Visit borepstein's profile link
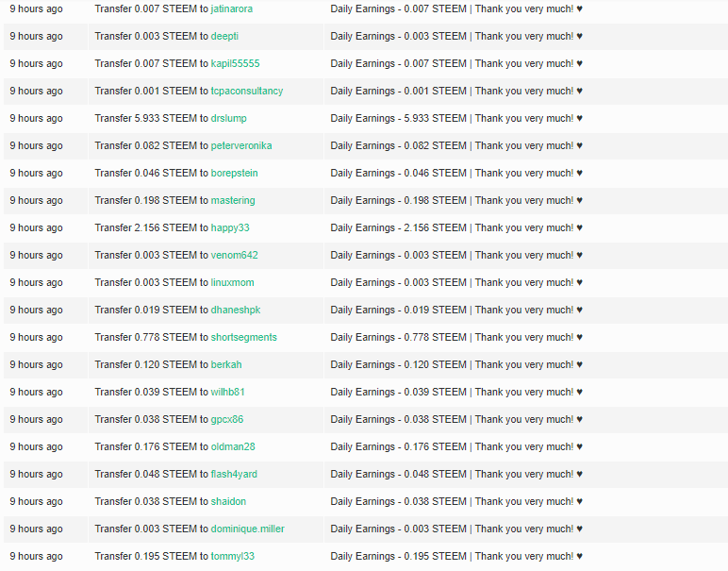 tap(235, 174)
